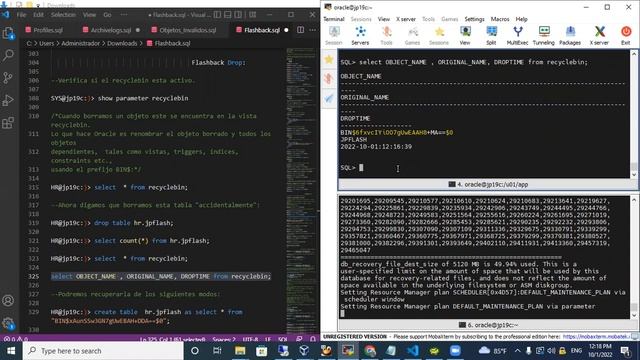640x360 pixels.
Task: Click the VS Code minimap code overview
Action: (301, 190)
